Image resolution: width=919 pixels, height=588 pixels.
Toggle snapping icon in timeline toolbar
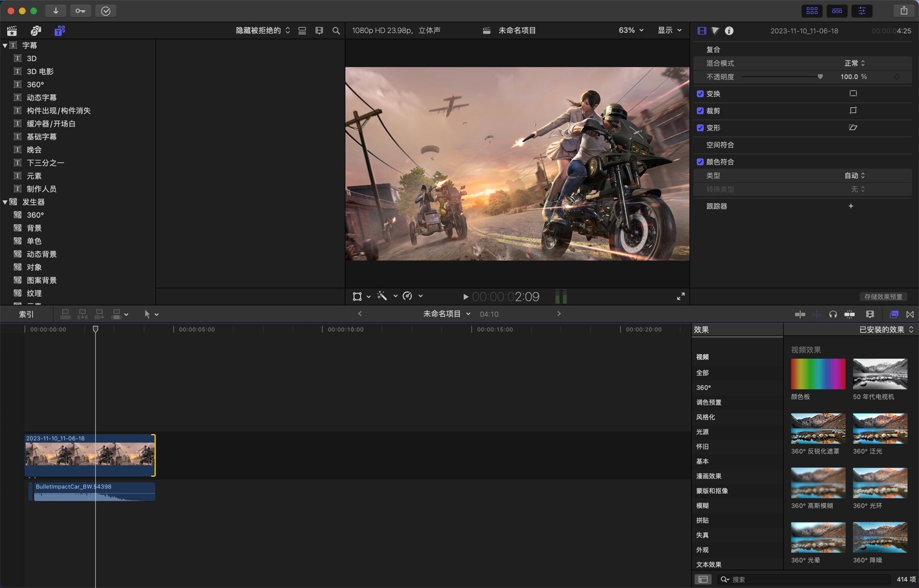click(850, 314)
